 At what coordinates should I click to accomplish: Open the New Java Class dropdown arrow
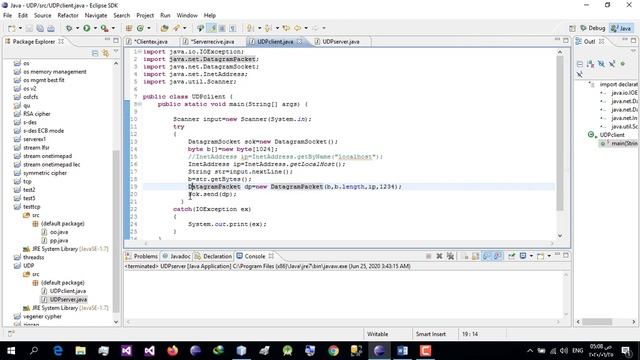pyautogui.click(x=149, y=28)
